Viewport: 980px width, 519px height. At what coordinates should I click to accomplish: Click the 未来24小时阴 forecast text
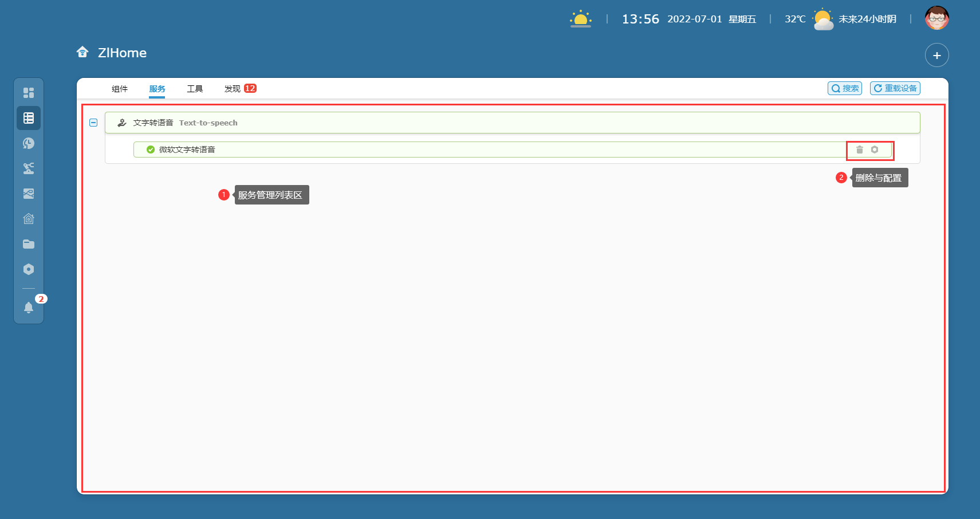pos(868,19)
